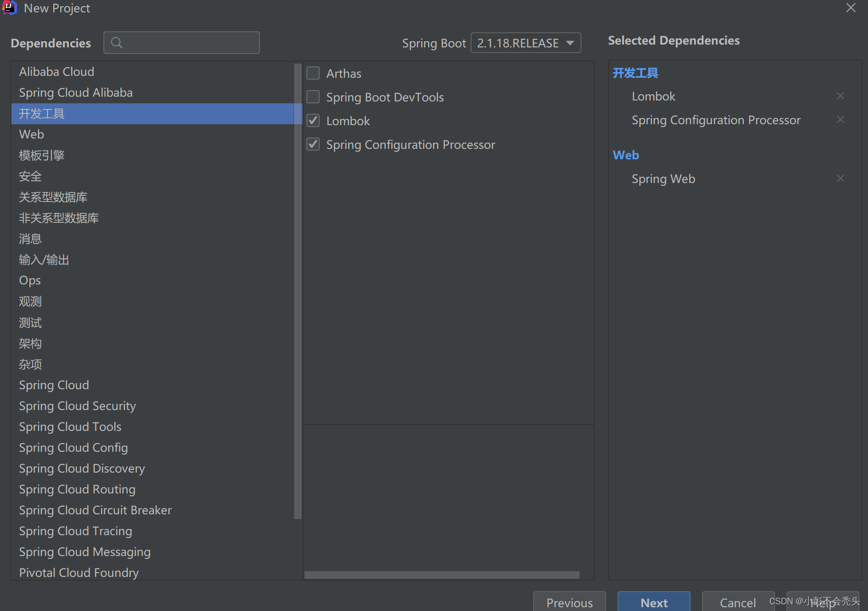Click the Web heading in Selected Dependencies
868x611 pixels.
pos(626,155)
